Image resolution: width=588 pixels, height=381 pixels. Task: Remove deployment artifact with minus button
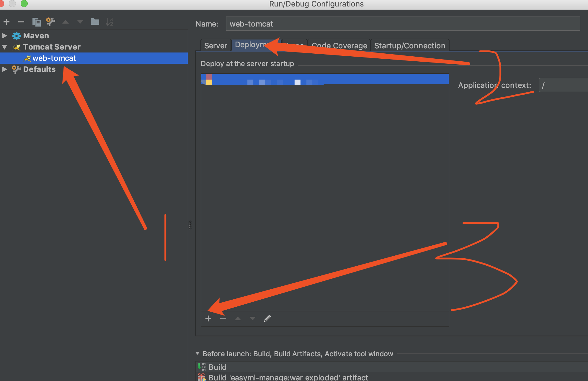tap(223, 318)
